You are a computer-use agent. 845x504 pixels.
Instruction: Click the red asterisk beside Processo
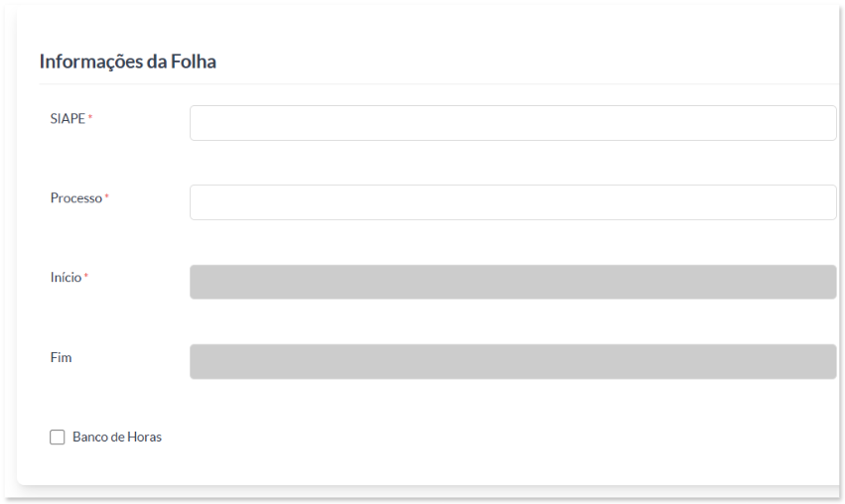coord(106,196)
